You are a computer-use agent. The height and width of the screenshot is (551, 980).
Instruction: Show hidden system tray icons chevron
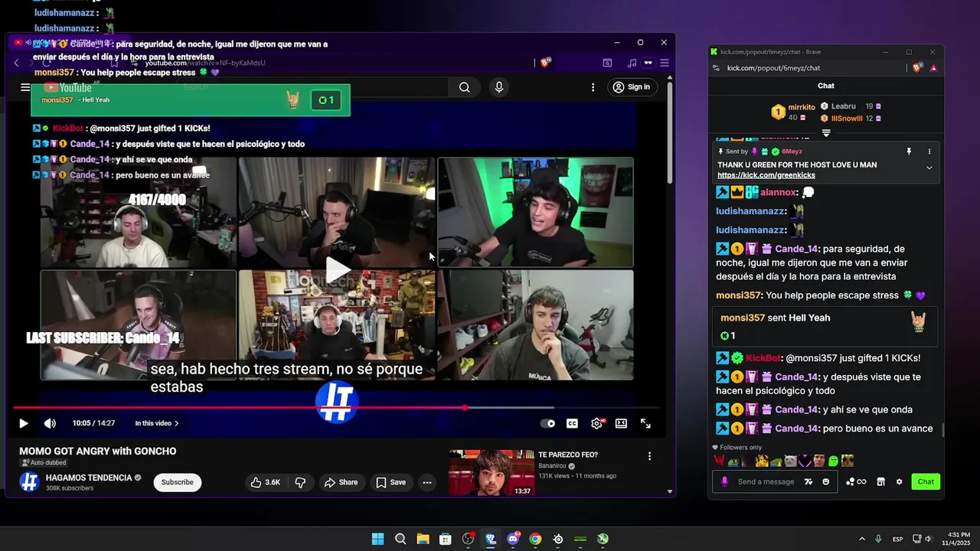tap(861, 539)
